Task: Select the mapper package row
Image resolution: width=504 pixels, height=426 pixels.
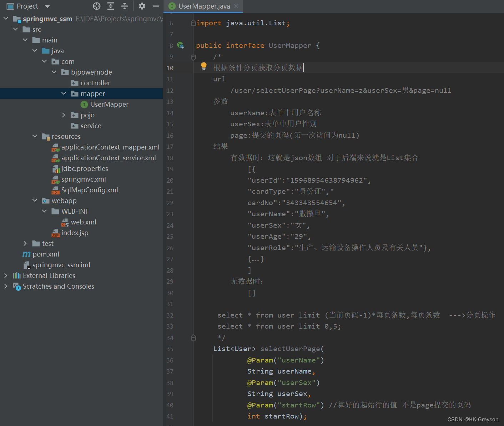Action: coord(81,93)
